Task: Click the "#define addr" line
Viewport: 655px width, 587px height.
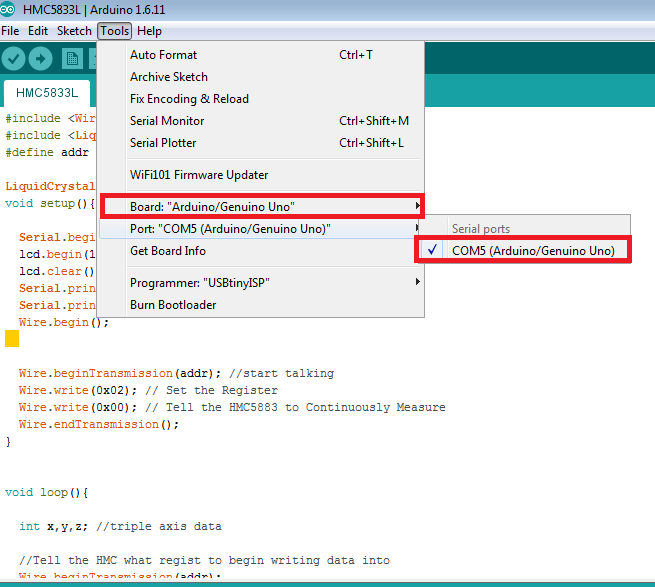Action: tap(47, 152)
